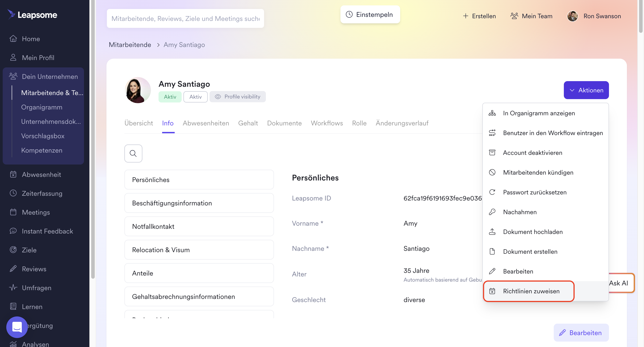
Task: Click the Leapsome logo
Action: point(32,15)
